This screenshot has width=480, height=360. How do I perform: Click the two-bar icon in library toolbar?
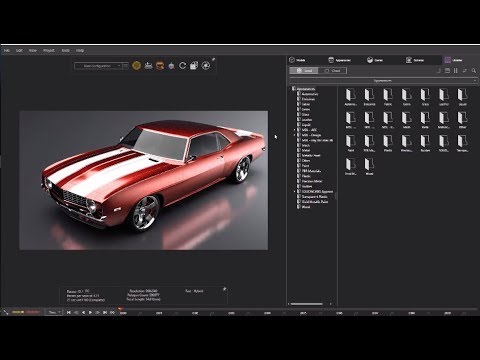click(456, 71)
